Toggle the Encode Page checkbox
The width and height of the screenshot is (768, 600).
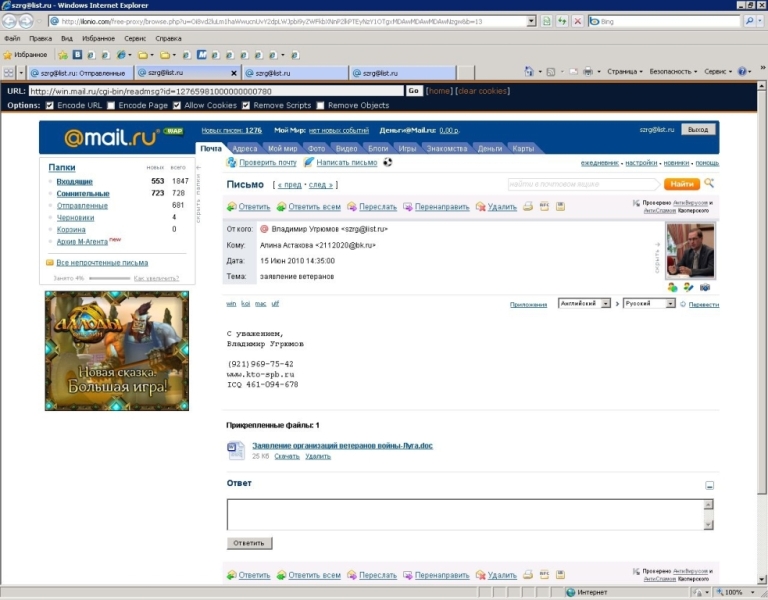click(x=111, y=105)
